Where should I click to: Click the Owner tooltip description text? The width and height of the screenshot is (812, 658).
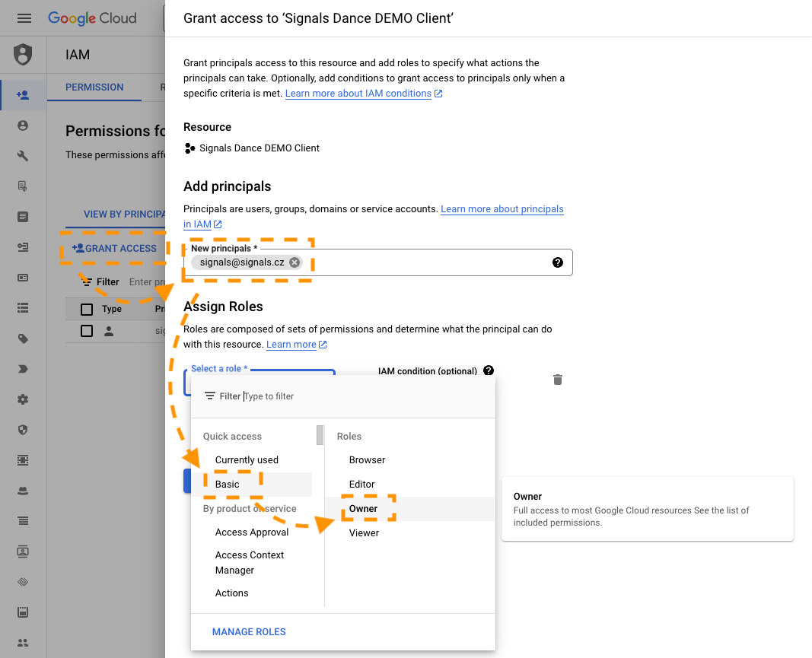[632, 517]
